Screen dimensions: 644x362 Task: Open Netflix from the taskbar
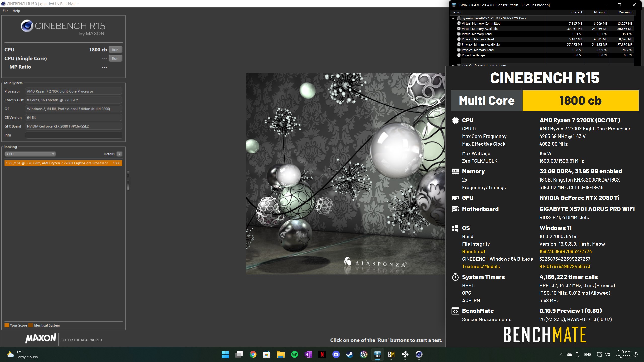(322, 354)
